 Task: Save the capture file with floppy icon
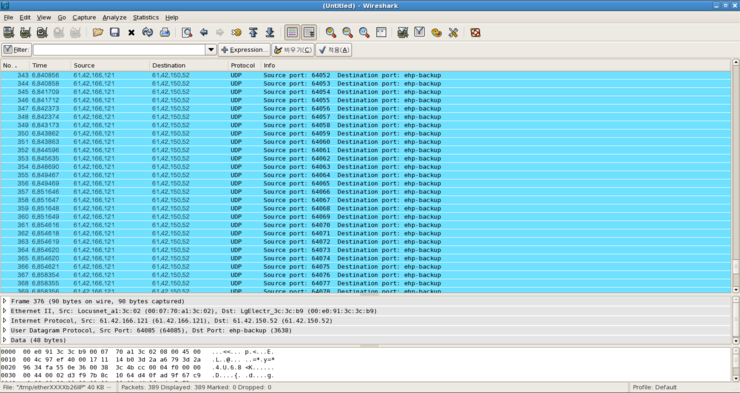[114, 33]
